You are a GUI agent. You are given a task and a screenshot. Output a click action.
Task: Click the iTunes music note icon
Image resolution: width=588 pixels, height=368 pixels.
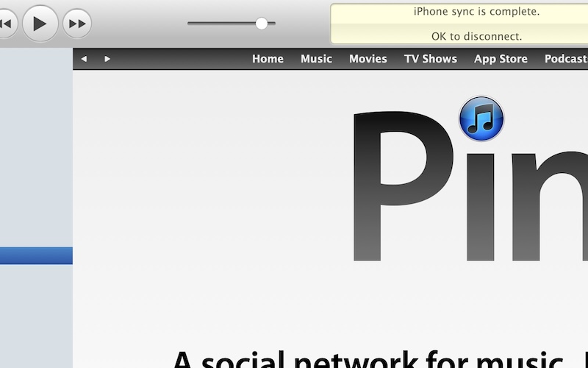[x=481, y=118]
